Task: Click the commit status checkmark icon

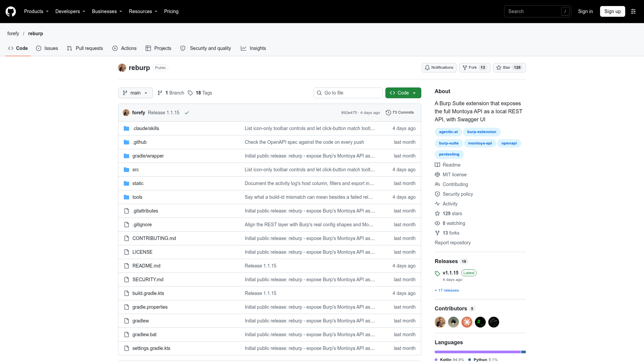Action: (187, 113)
